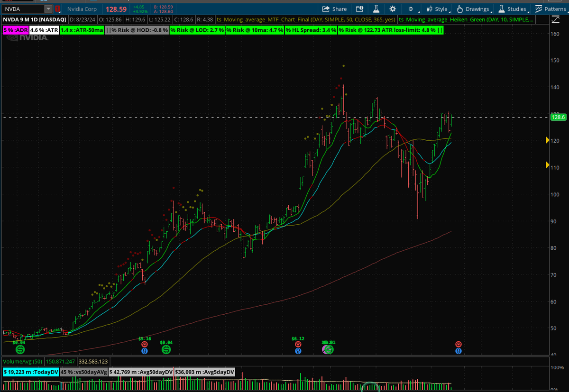
Task: Click the 160 price axis label
Action: point(555,34)
